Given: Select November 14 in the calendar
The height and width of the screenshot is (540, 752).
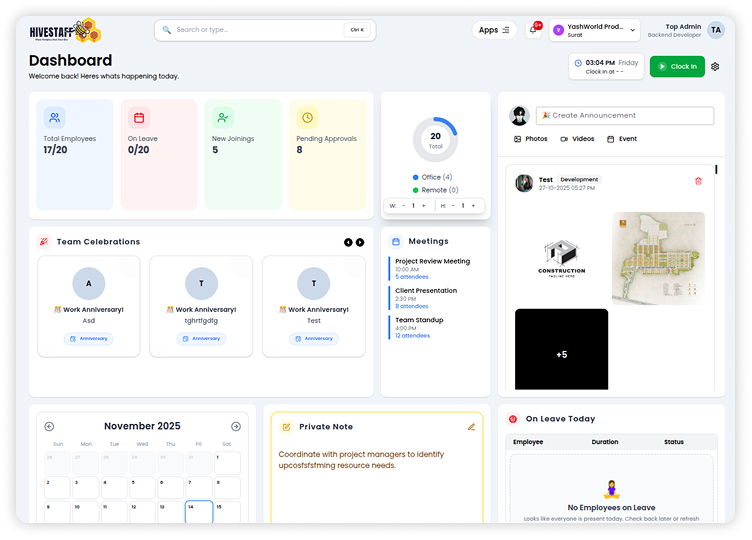Looking at the screenshot, I should (199, 512).
